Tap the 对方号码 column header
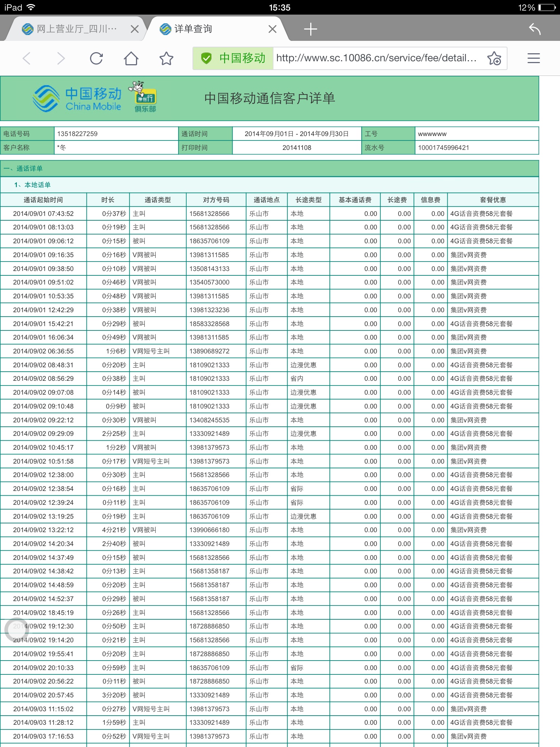Image resolution: width=560 pixels, height=747 pixels. point(216,200)
